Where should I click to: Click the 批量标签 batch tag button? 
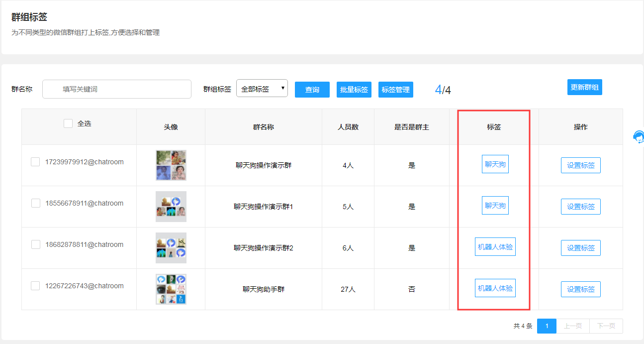(354, 90)
